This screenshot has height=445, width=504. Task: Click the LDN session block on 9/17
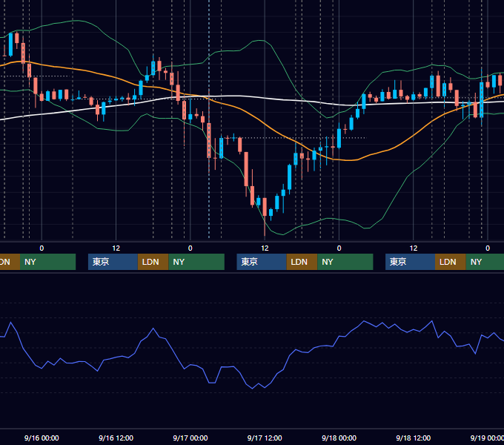[x=302, y=262]
